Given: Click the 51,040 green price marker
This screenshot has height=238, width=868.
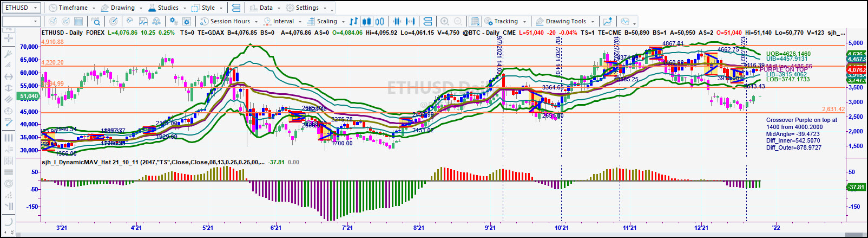Looking at the screenshot, I should click(x=29, y=96).
